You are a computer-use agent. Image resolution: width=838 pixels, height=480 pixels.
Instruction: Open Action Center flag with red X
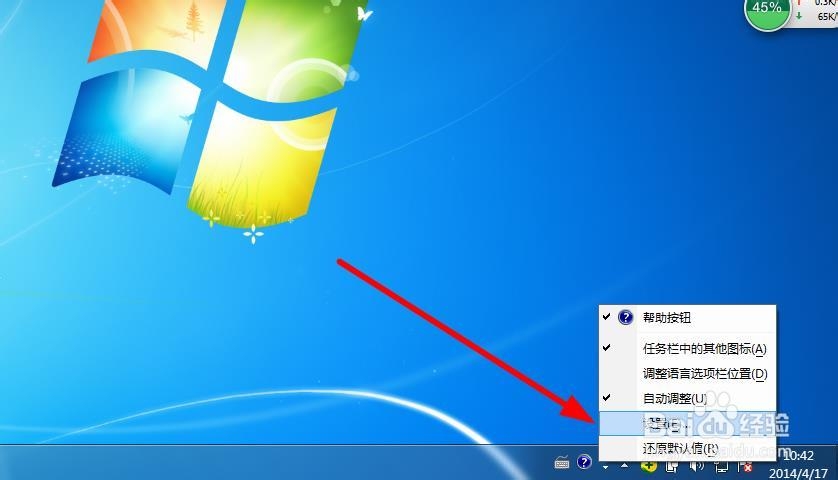[745, 467]
